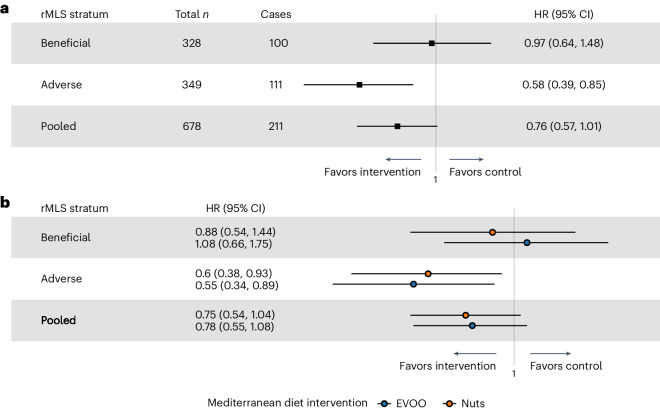Select the blue EVOO point in Pooled row

click(x=472, y=325)
